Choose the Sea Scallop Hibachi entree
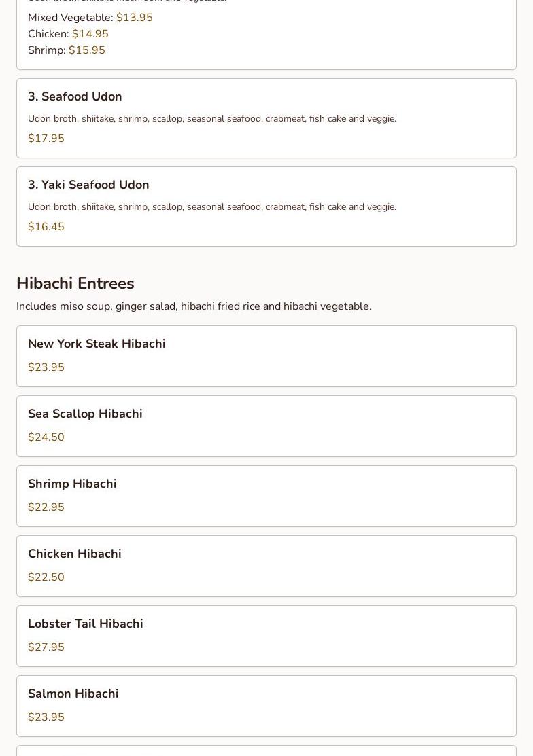This screenshot has width=533, height=756. (85, 414)
